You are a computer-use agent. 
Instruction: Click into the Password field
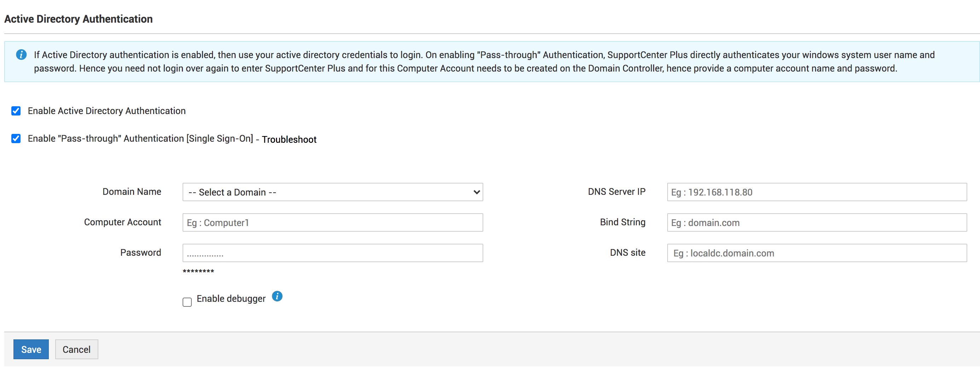click(x=333, y=253)
